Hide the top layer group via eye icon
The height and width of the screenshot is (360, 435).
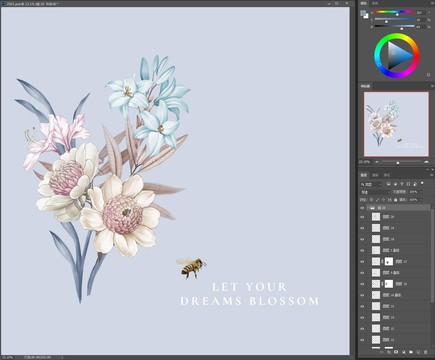[x=362, y=208]
